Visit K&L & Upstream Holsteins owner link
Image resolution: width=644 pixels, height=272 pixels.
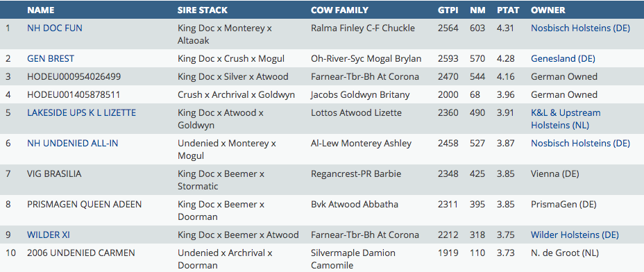pos(566,119)
